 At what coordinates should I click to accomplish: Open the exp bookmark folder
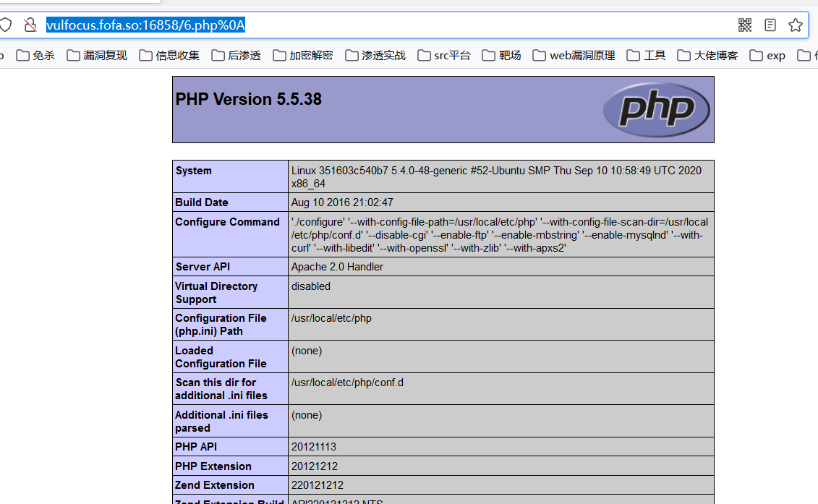point(767,55)
